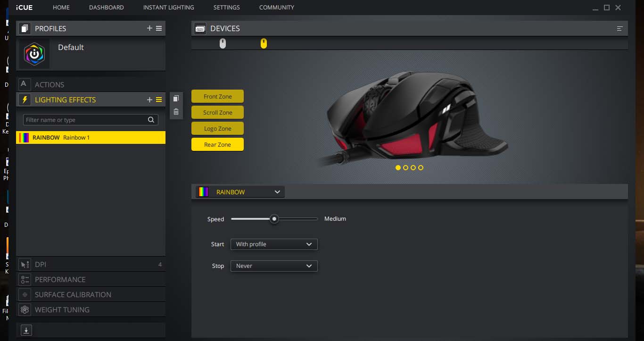Click the copy lighting effect icon

point(176,99)
